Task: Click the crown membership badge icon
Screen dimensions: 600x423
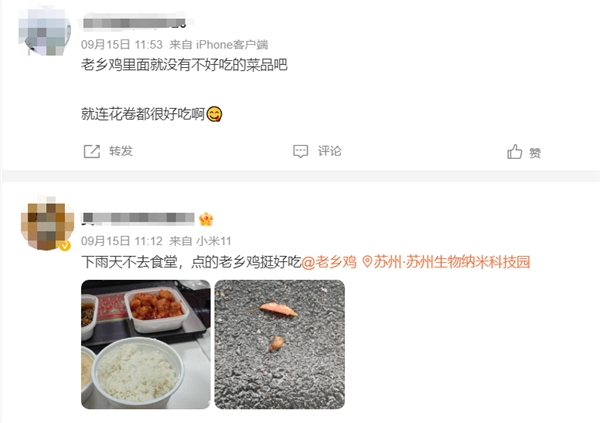Action: 206,219
